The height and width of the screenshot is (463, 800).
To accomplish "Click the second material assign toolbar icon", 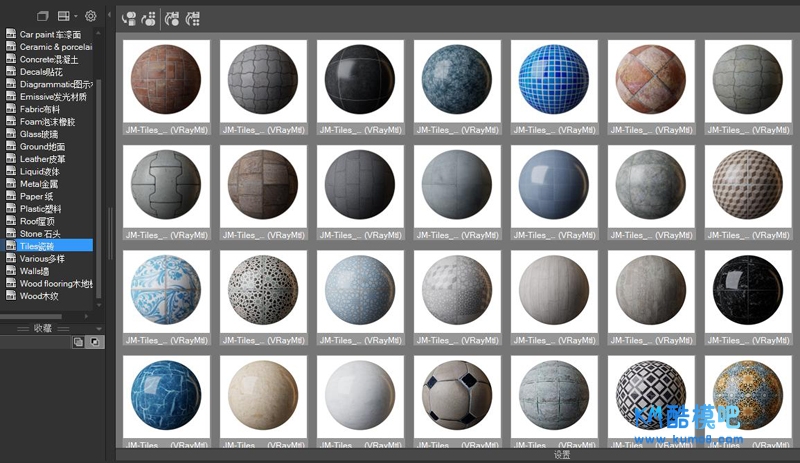I will (149, 17).
